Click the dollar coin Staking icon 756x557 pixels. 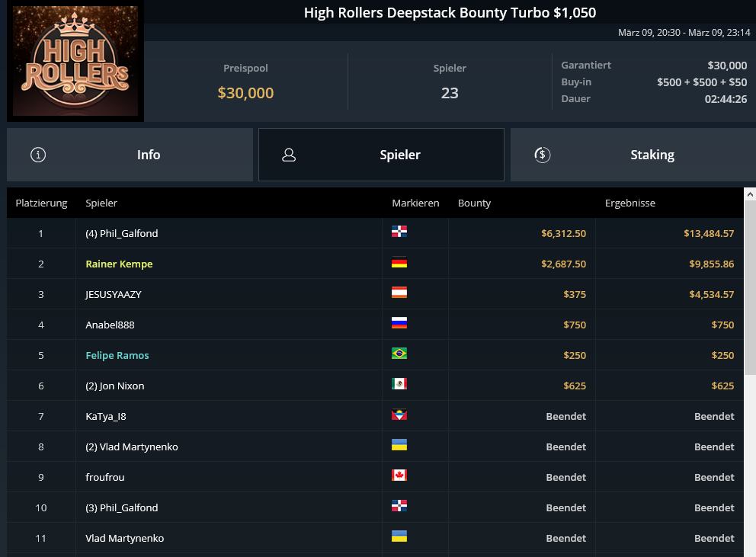coord(543,155)
